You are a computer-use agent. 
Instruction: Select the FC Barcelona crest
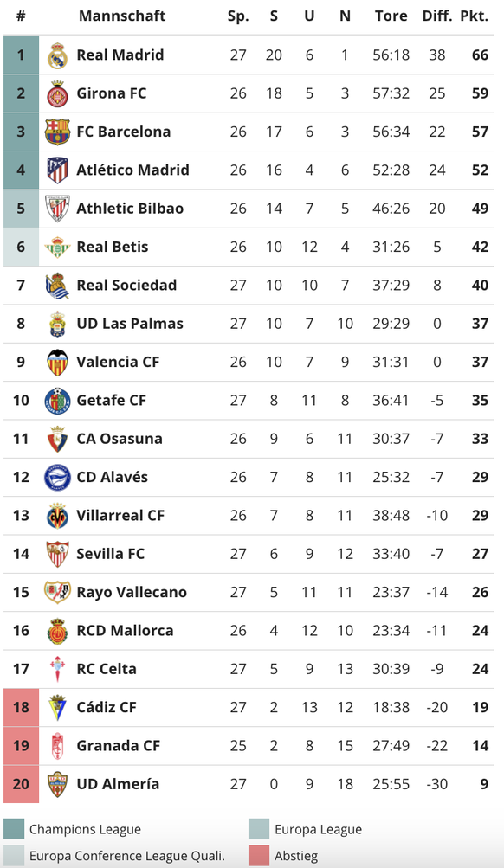coord(57,132)
